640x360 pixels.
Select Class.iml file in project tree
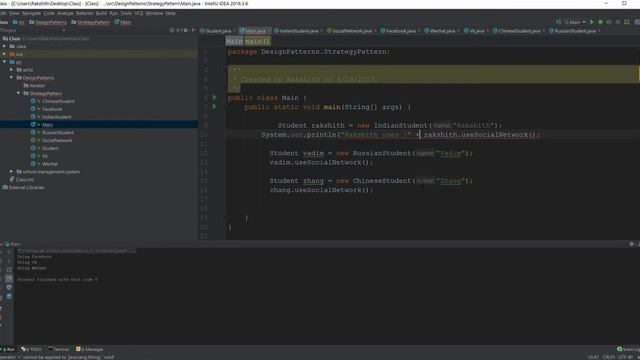pos(24,180)
